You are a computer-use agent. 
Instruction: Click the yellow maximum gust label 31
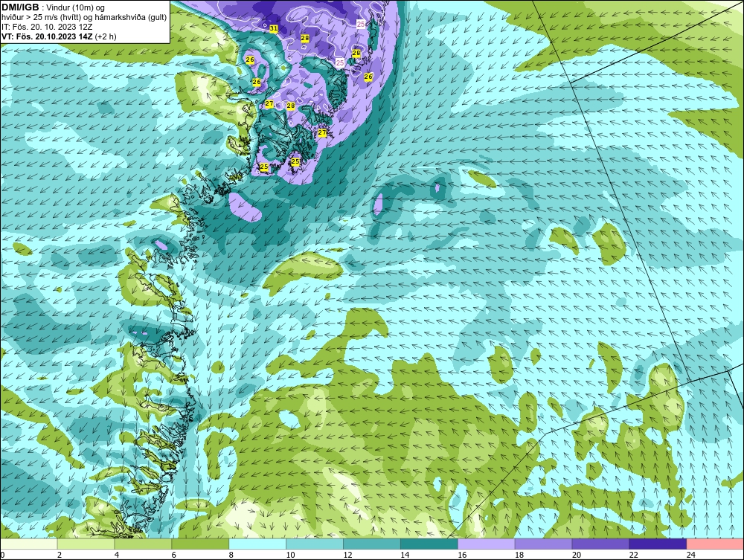(274, 28)
